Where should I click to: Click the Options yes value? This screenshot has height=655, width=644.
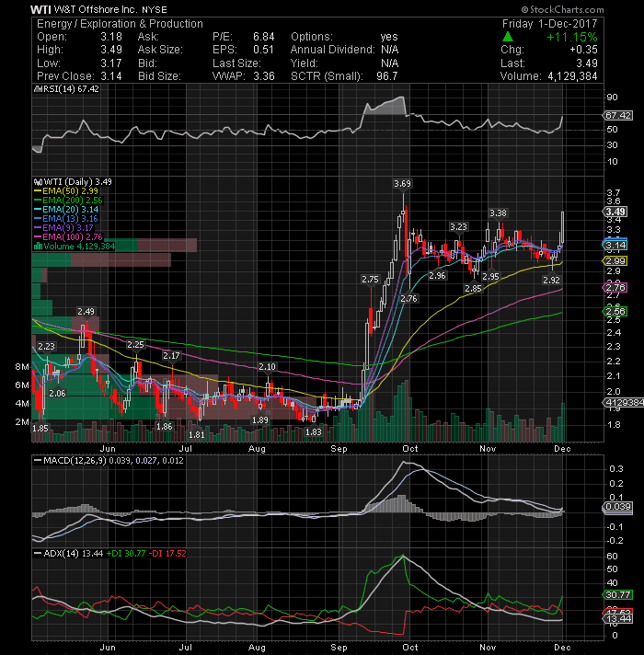(x=389, y=37)
